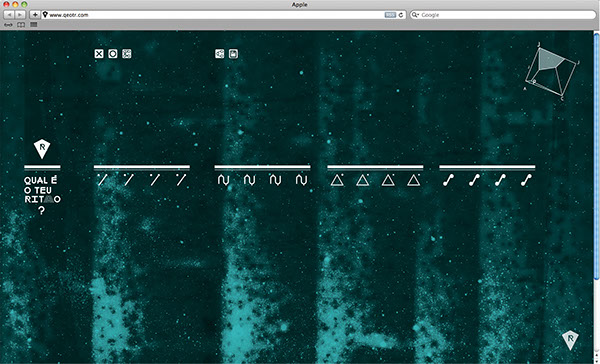The image size is (600, 364).
Task: Select the first slash rhythm symbol
Action: [102, 180]
